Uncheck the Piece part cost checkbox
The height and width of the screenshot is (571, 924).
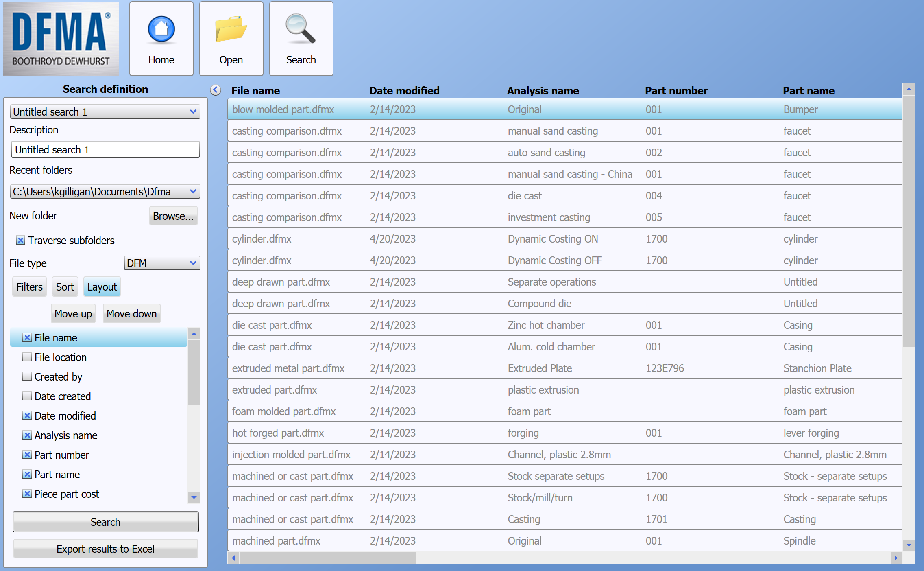(x=27, y=494)
